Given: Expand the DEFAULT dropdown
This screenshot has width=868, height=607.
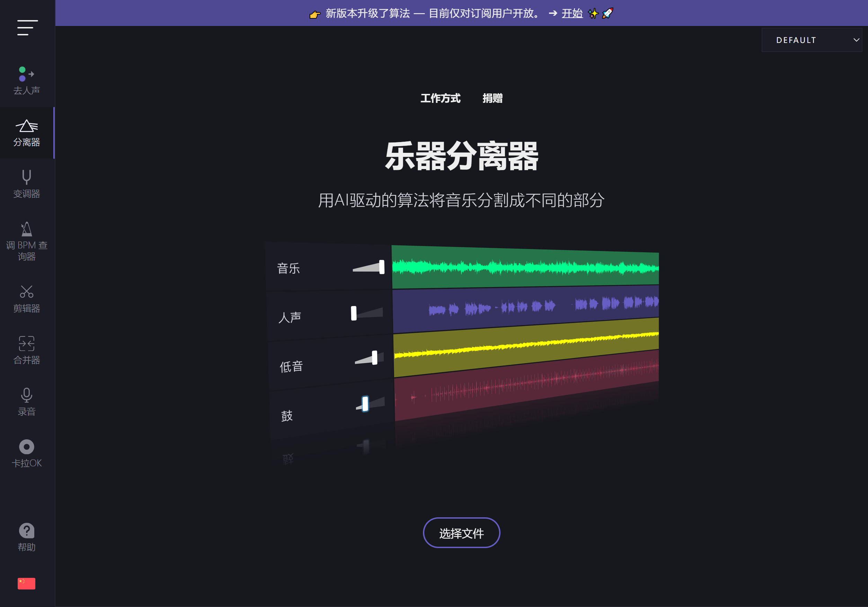Looking at the screenshot, I should point(812,40).
